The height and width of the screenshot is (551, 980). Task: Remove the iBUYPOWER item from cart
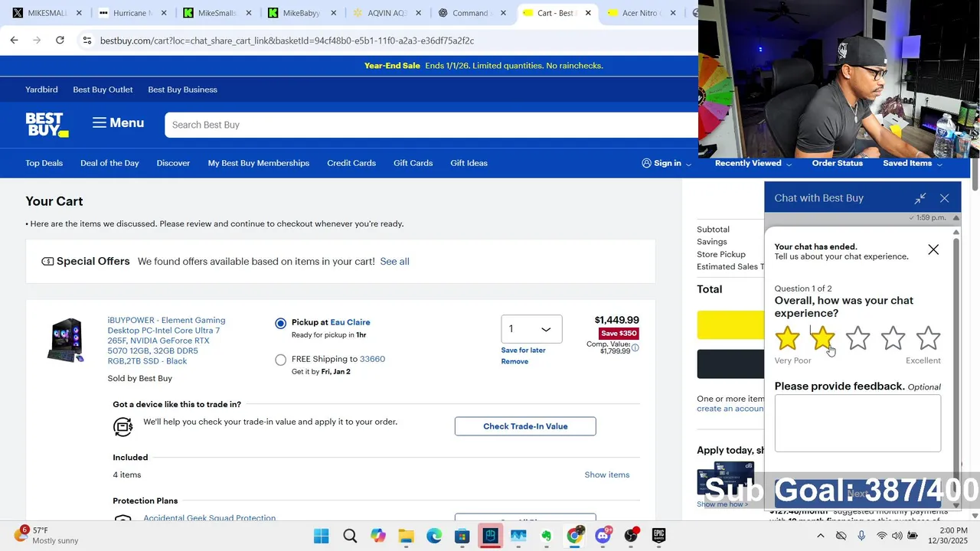click(x=514, y=362)
